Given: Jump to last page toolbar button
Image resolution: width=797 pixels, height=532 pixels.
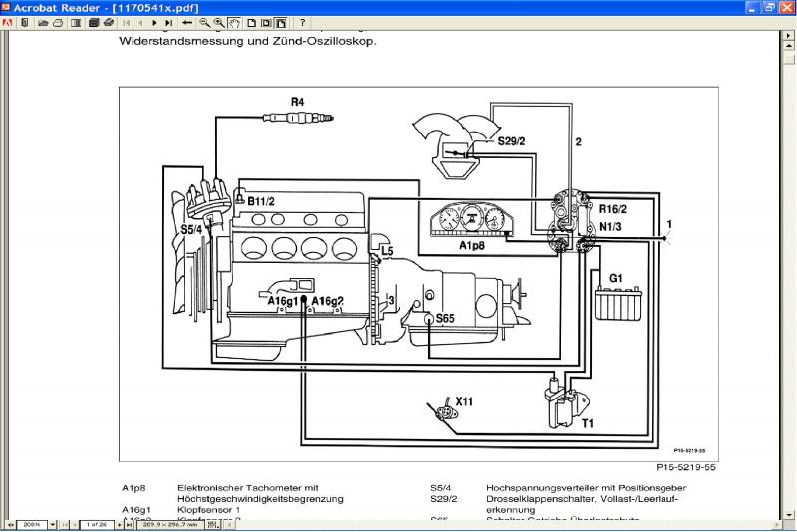Looking at the screenshot, I should [168, 23].
